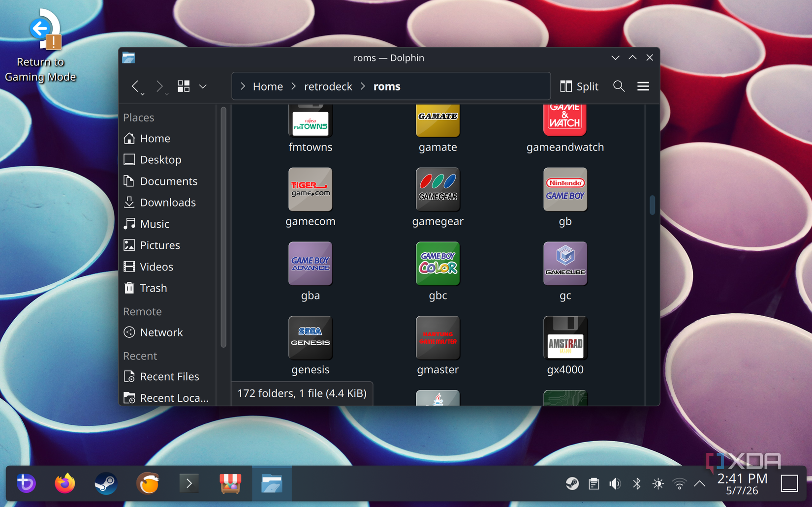
Task: Open Downloads in Places sidebar
Action: tap(168, 203)
